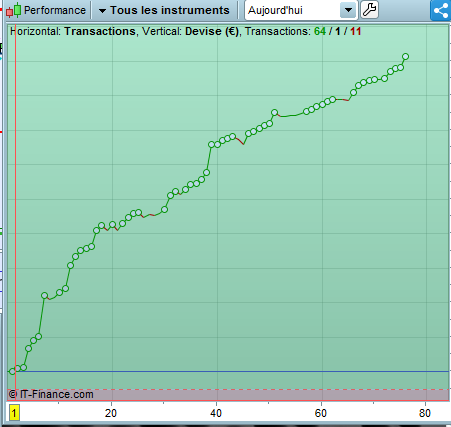Click the Devise (€) vertical label
Viewport: 451px width, 427px height.
pyautogui.click(x=212, y=31)
